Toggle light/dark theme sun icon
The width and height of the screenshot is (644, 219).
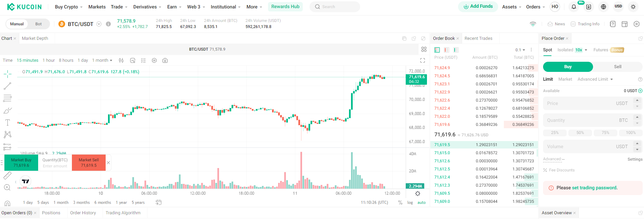(x=633, y=7)
